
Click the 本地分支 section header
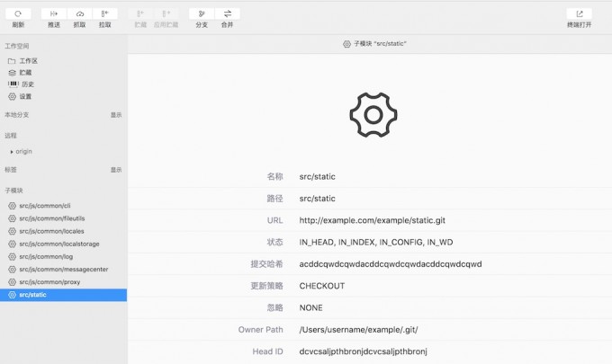point(17,115)
